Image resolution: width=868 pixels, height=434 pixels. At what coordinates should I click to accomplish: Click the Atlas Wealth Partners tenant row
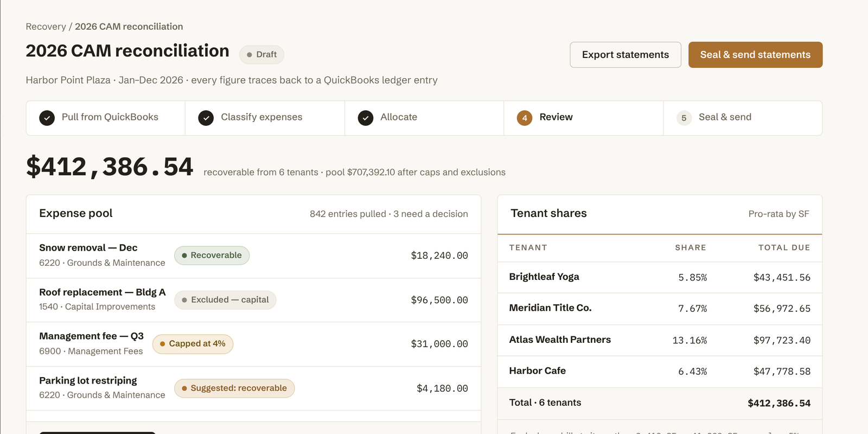[x=660, y=340]
